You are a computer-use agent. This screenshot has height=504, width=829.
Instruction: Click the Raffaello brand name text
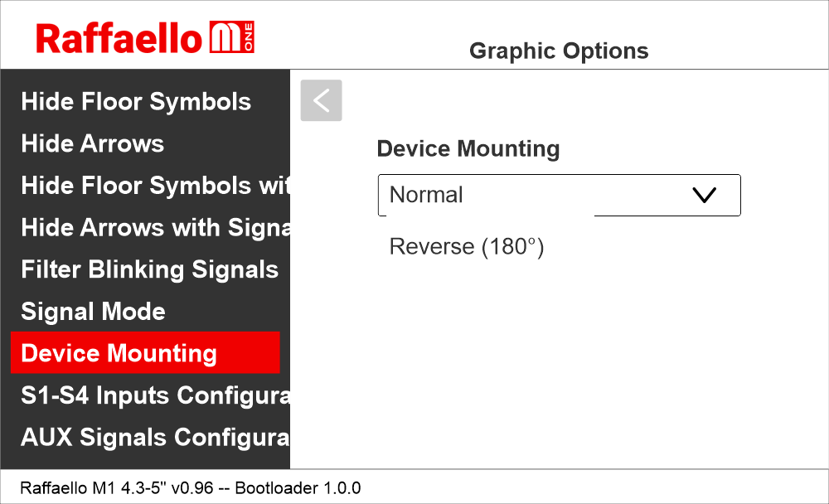click(119, 38)
